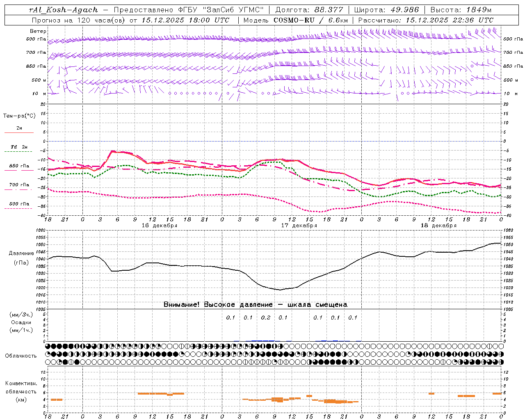
Task: Select the model label COSMO-RU / 6.6км
Action: pyautogui.click(x=310, y=20)
